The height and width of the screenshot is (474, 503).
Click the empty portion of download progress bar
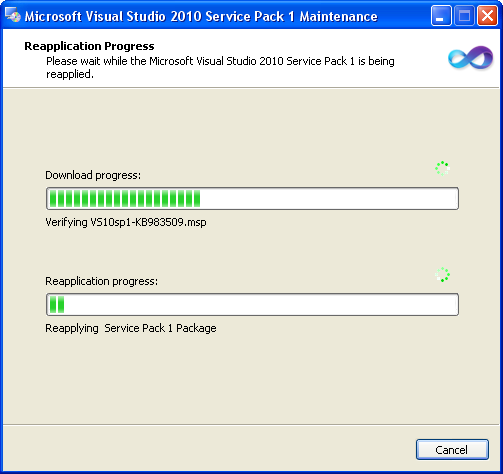(x=329, y=199)
